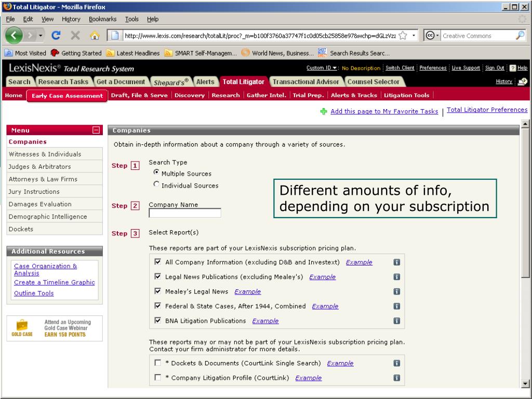Open the Discovery tab

189,96
